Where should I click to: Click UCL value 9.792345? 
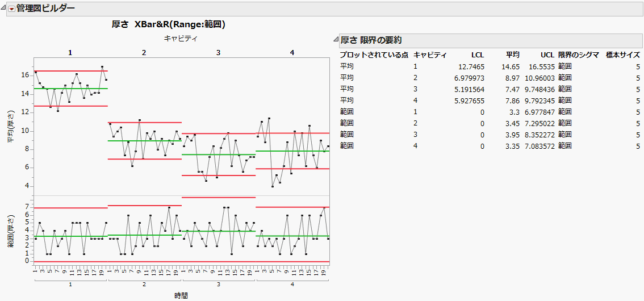tap(541, 100)
